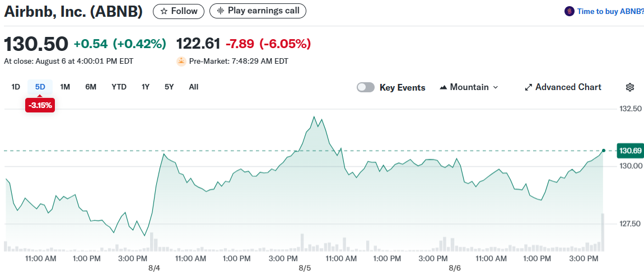Click the tall final volume bar
This screenshot has width=644, height=273.
[x=603, y=232]
